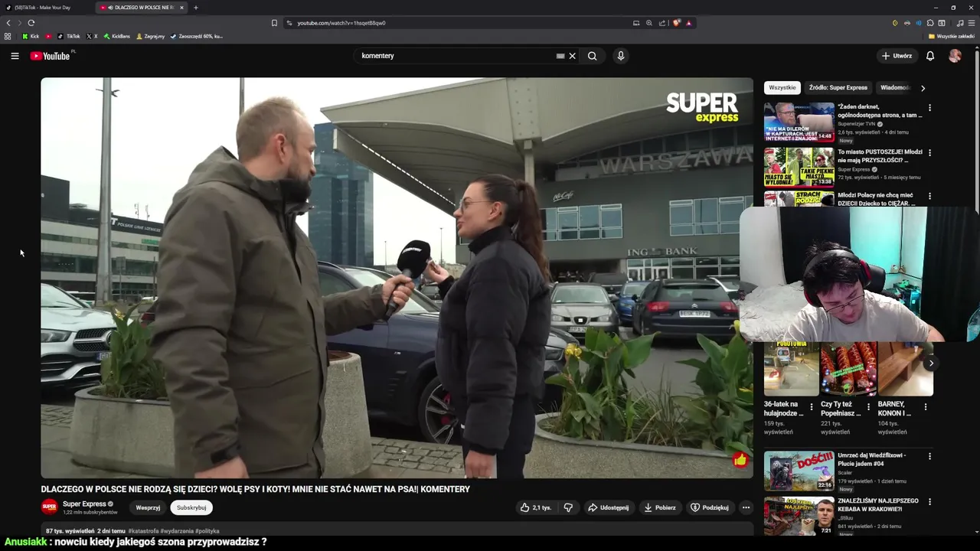Image resolution: width=980 pixels, height=551 pixels.
Task: Select the DLACZEGO W POLSCE browser tab
Action: pos(140,8)
